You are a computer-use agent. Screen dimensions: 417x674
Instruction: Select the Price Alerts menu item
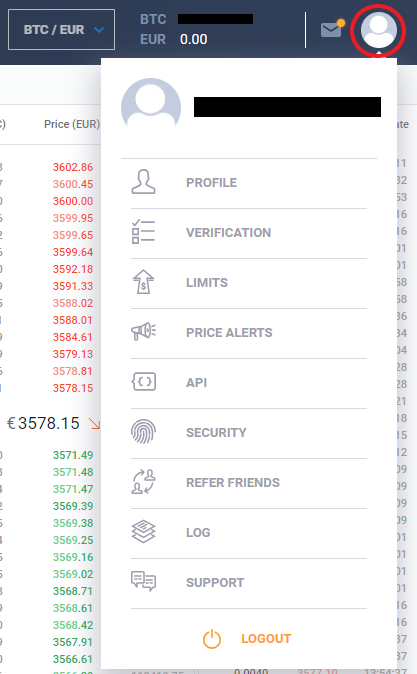(229, 333)
